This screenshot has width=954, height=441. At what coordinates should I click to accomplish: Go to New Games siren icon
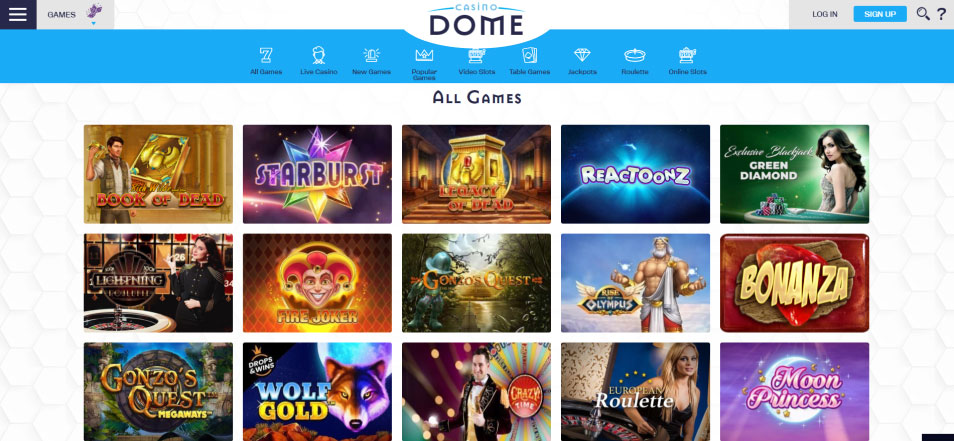click(371, 55)
